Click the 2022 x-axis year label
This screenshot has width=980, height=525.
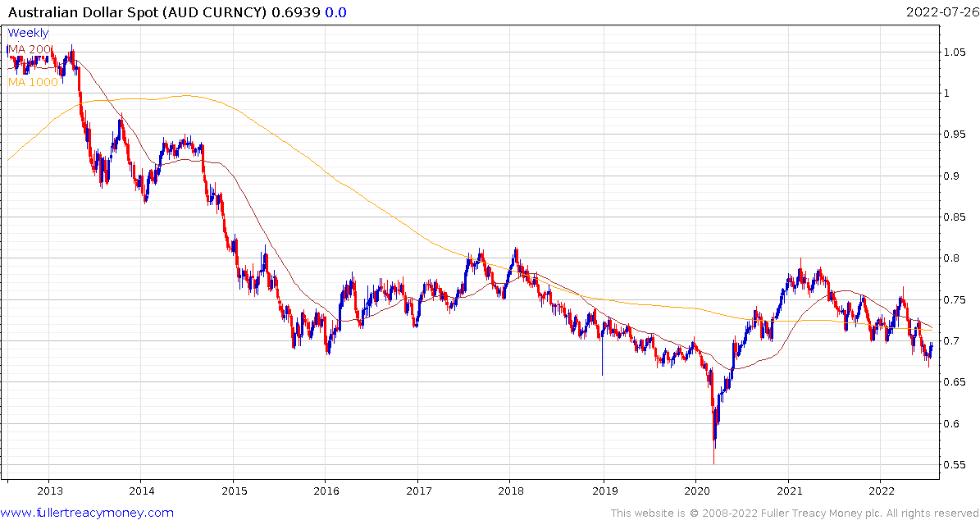point(880,491)
